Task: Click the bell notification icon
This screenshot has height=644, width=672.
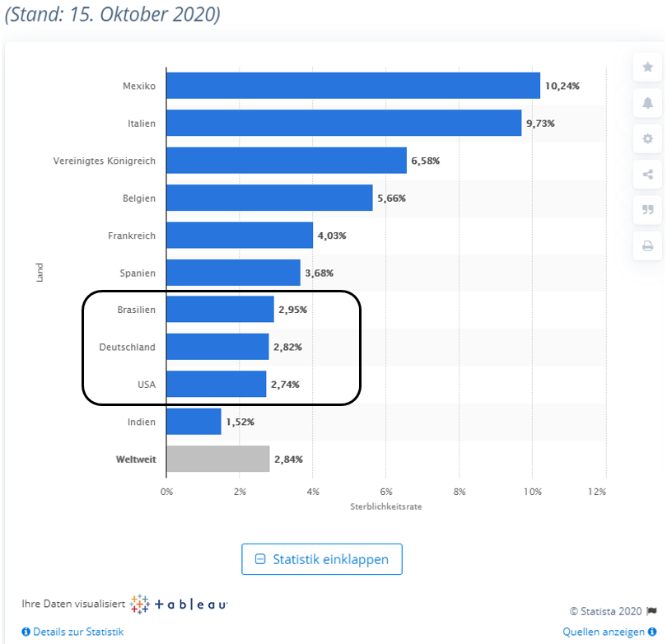Action: pos(647,103)
